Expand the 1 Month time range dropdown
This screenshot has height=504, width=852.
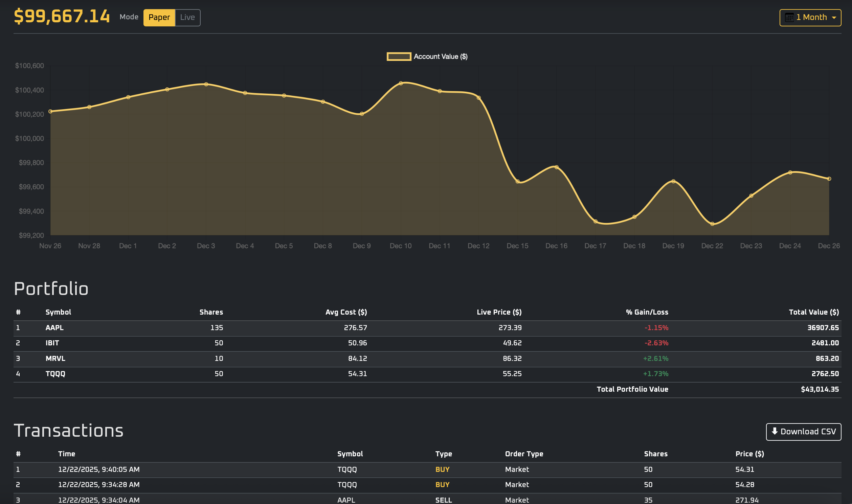tap(810, 17)
